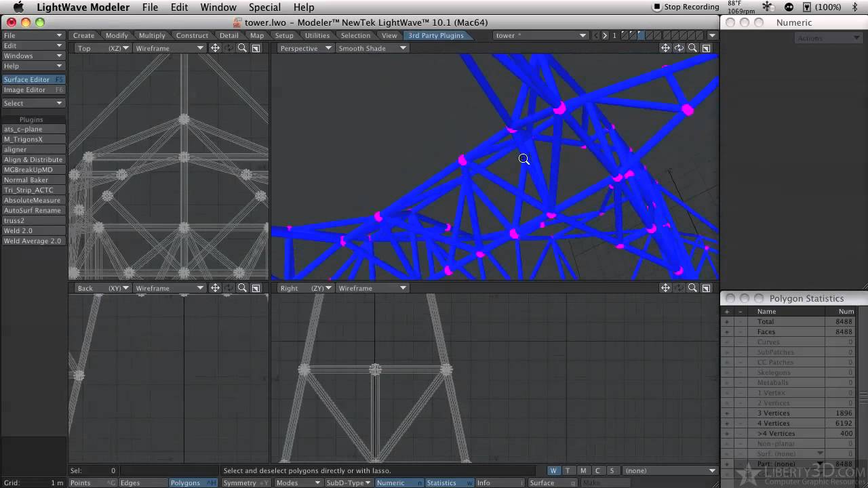The height and width of the screenshot is (488, 868).
Task: Toggle the M morph map mode button
Action: point(583,470)
